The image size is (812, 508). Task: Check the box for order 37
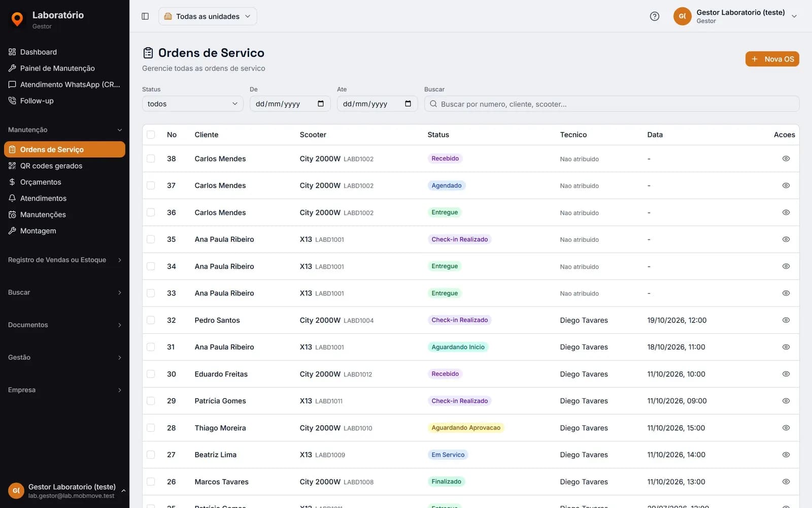click(x=151, y=185)
